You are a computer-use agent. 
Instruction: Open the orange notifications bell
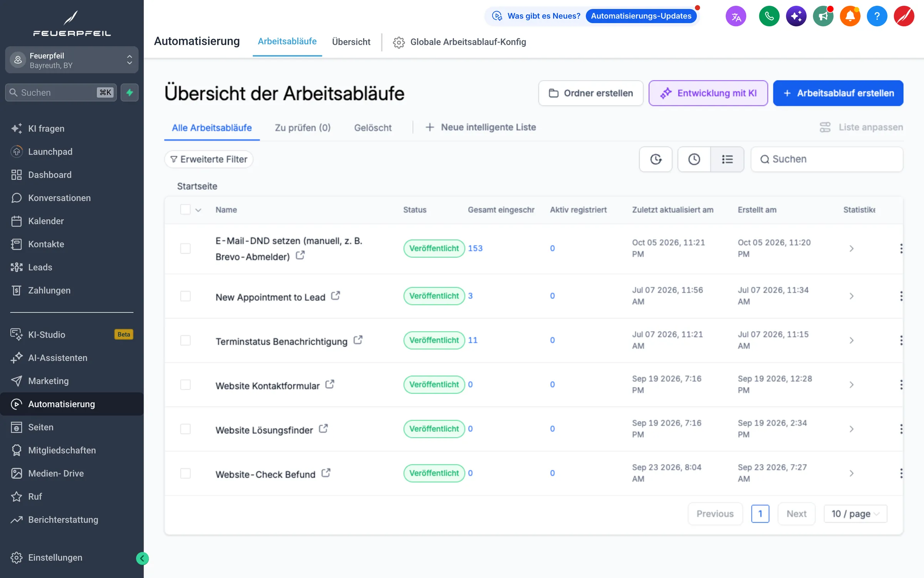[x=850, y=16]
